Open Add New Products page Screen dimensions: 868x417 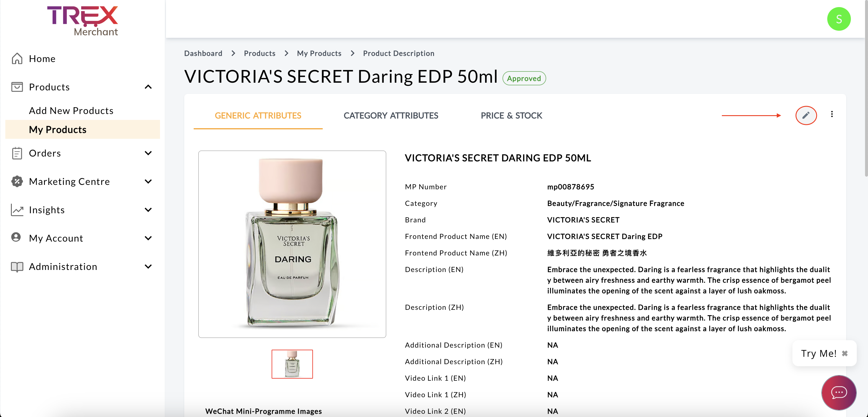71,110
